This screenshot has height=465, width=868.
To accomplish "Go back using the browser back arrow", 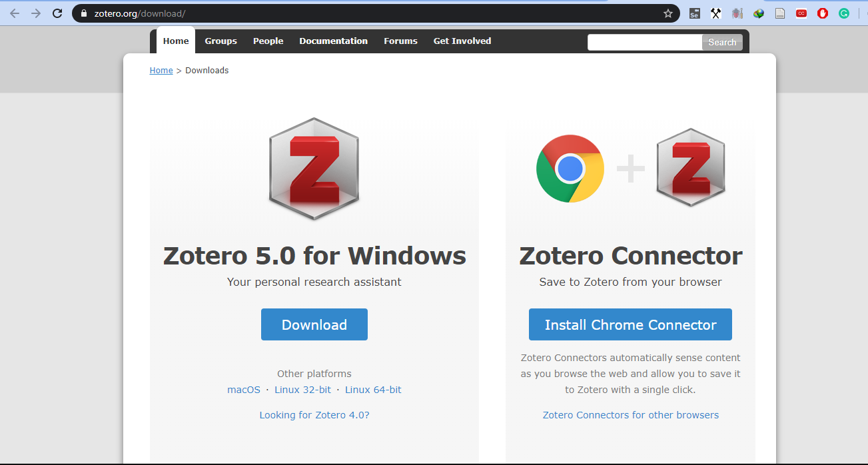I will click(x=14, y=13).
